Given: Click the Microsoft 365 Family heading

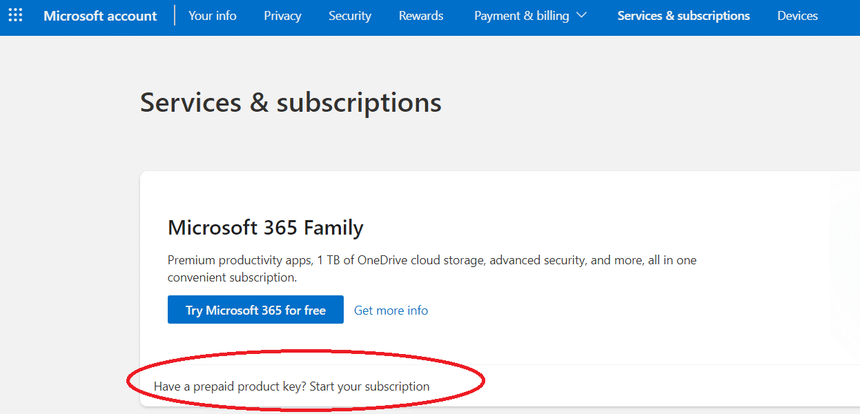Looking at the screenshot, I should [x=265, y=227].
